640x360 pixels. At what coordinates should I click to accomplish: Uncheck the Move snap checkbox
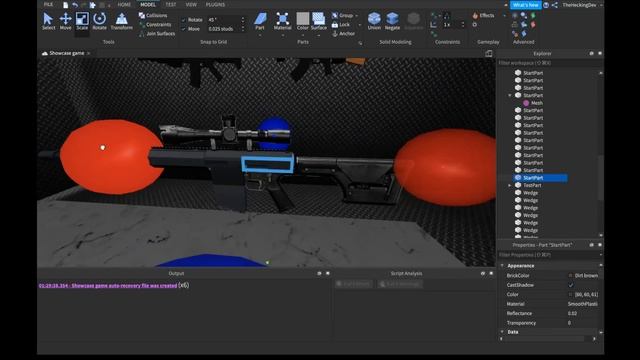184,29
